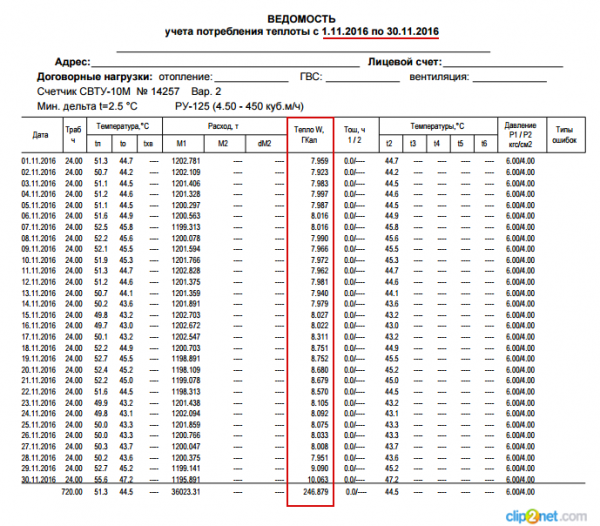Click the Лицевой счет blank line

click(502, 62)
